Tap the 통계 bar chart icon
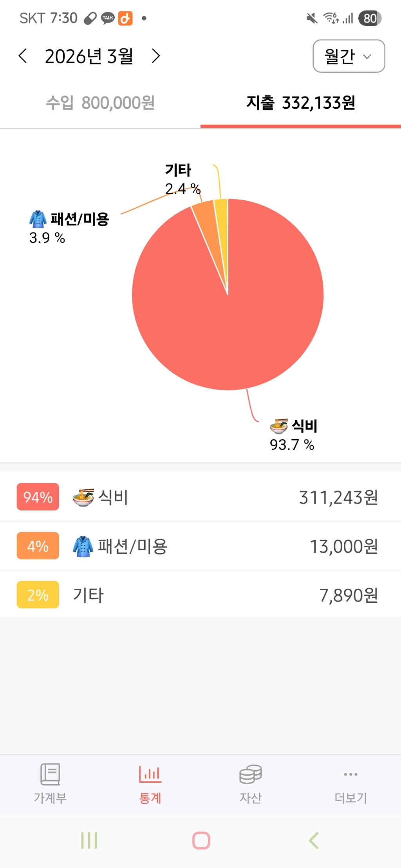Viewport: 401px width, 868px height. 150,774
